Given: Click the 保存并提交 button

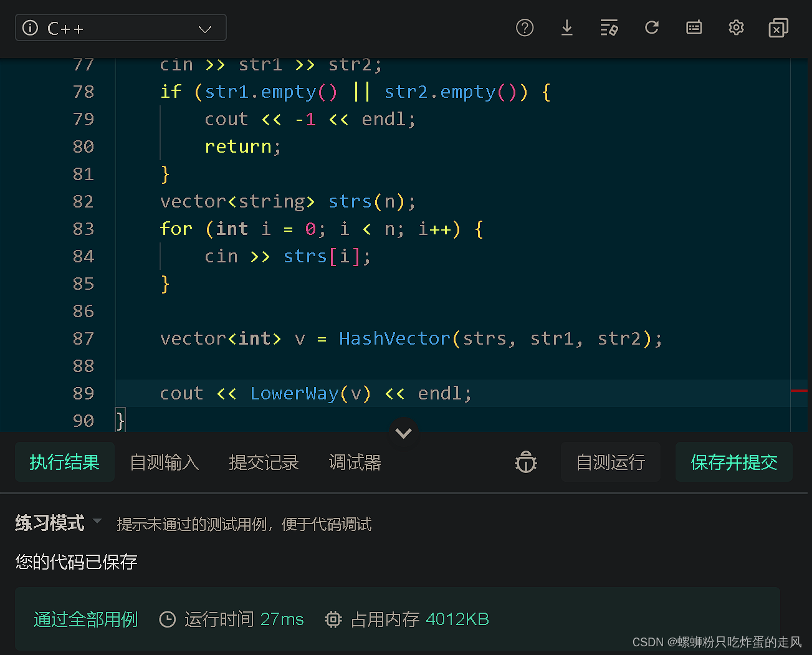Looking at the screenshot, I should coord(734,462).
